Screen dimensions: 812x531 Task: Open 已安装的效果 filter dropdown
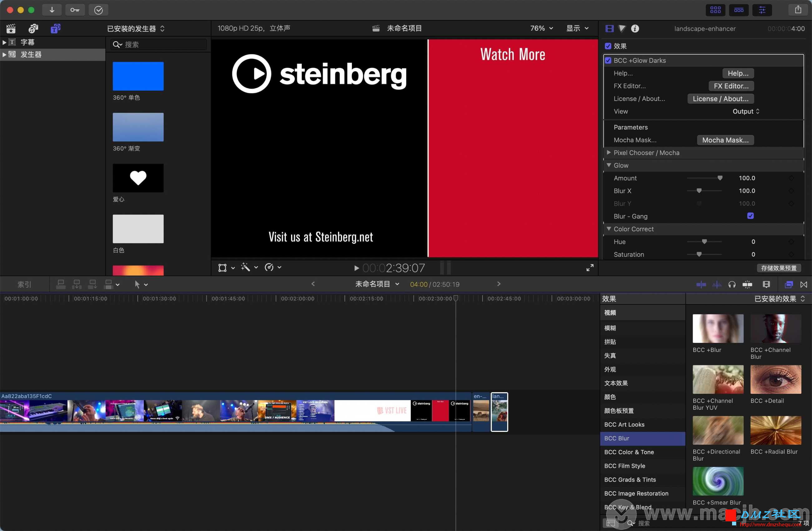tap(779, 299)
